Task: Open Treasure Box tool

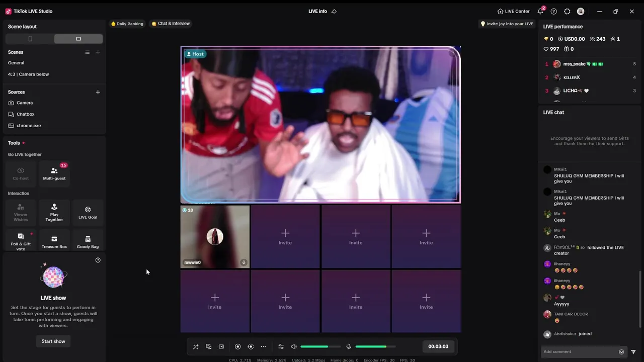Action: pos(54,241)
